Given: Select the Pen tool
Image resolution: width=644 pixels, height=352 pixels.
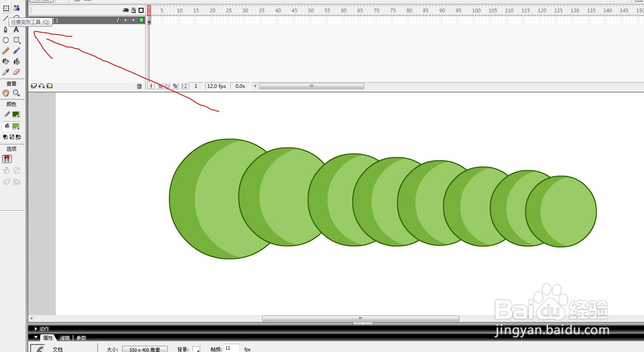Looking at the screenshot, I should pyautogui.click(x=6, y=30).
